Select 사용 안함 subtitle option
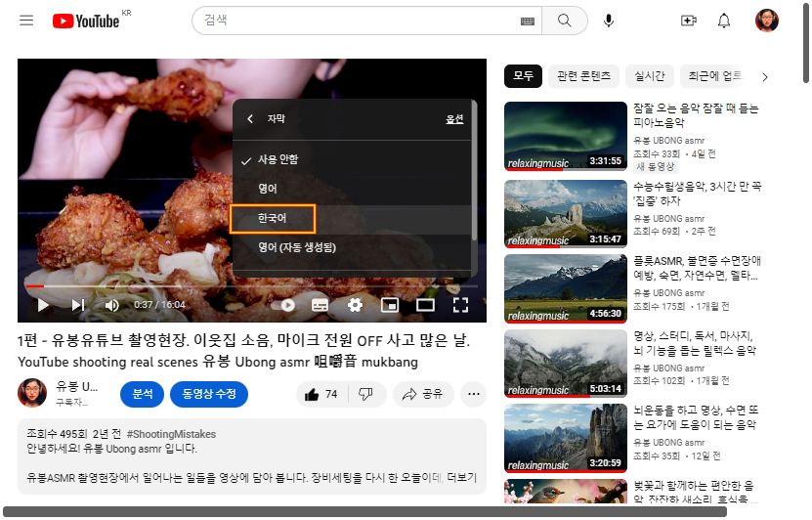 point(352,159)
